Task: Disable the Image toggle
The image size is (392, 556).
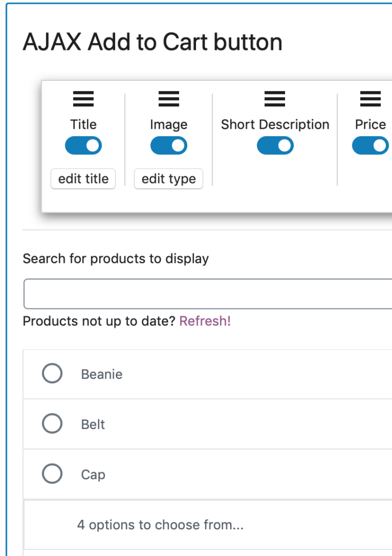Action: (x=169, y=146)
